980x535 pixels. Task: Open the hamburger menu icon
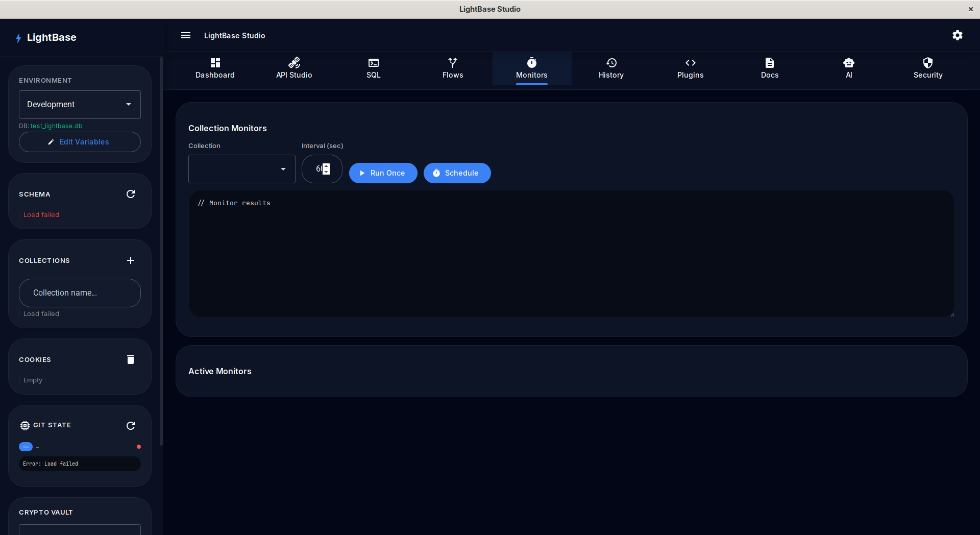[x=186, y=35]
